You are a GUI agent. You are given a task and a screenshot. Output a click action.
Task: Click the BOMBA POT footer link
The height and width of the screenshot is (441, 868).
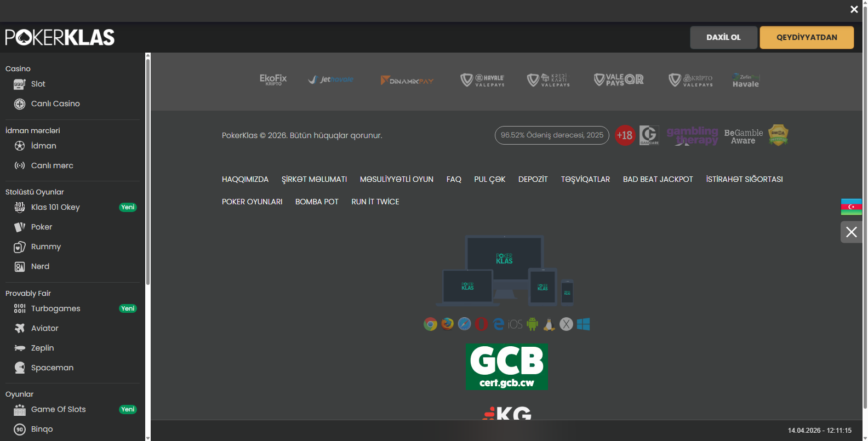click(x=317, y=202)
